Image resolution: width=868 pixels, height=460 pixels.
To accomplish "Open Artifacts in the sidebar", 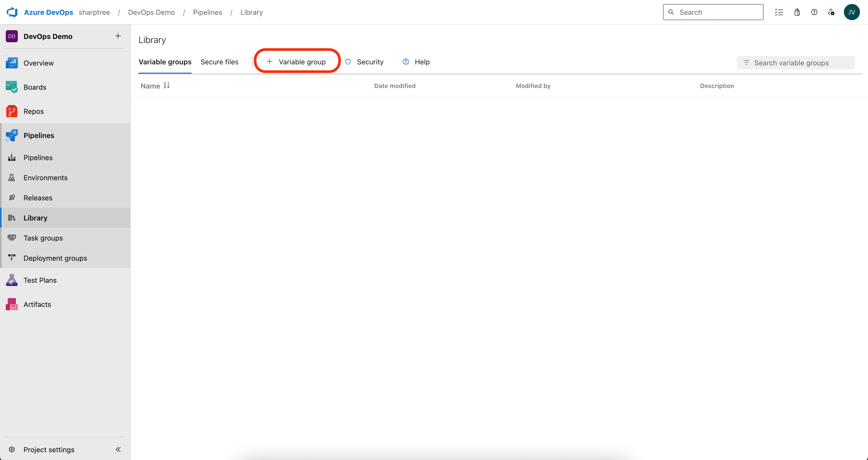I will (x=65, y=304).
